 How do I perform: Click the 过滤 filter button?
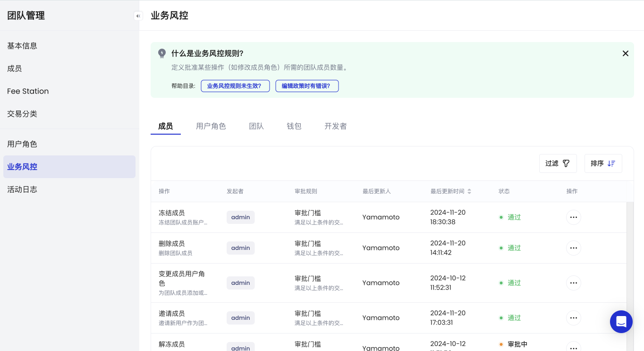point(558,163)
